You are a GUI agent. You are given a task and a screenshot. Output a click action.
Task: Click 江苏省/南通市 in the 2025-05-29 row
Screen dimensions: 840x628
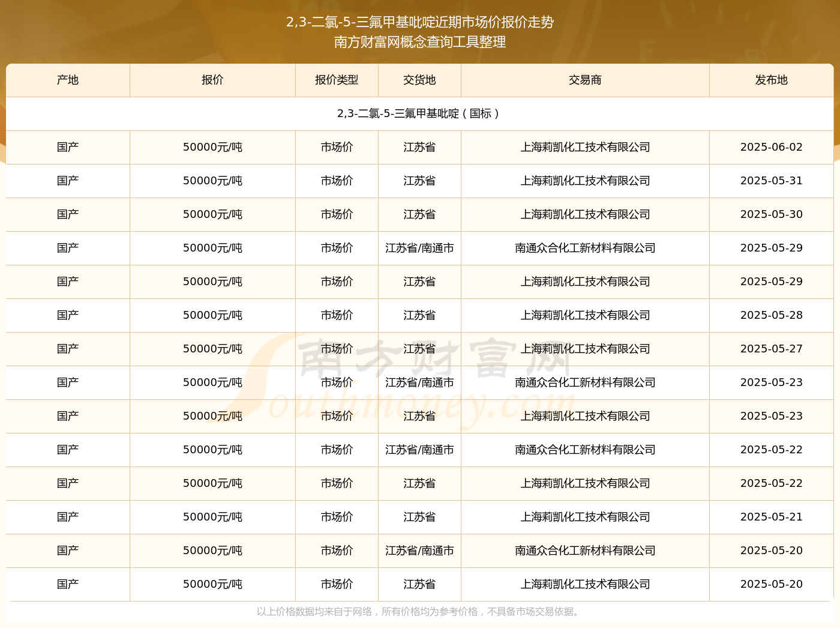(419, 248)
